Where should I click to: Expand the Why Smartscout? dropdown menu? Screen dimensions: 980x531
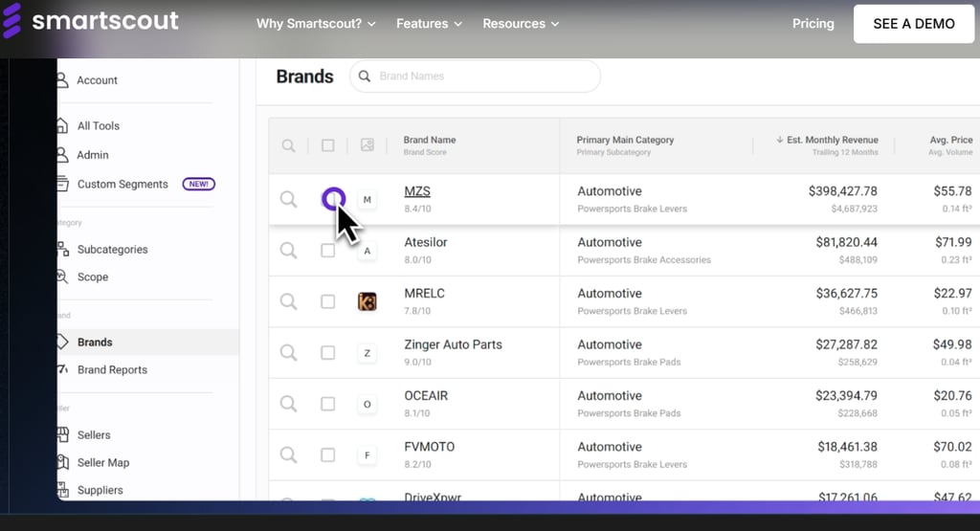coord(316,24)
